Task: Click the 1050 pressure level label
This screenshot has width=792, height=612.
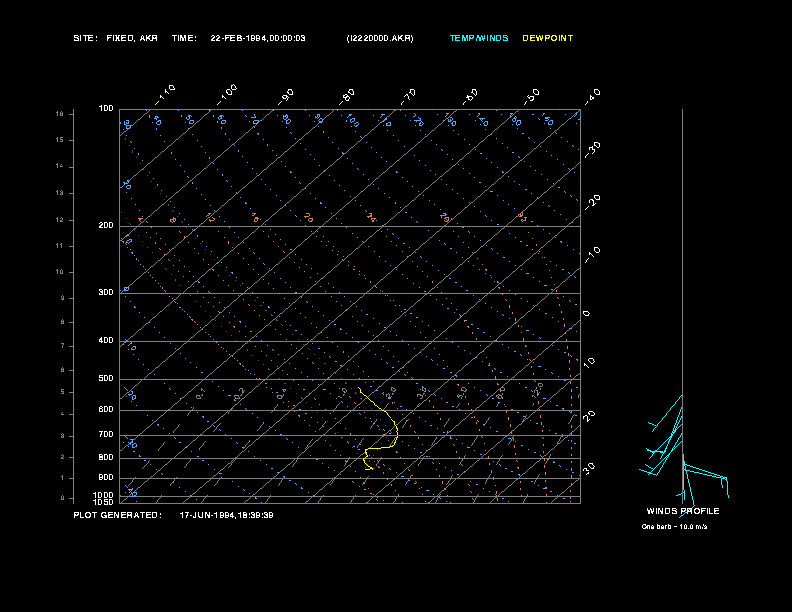Action: click(x=104, y=502)
